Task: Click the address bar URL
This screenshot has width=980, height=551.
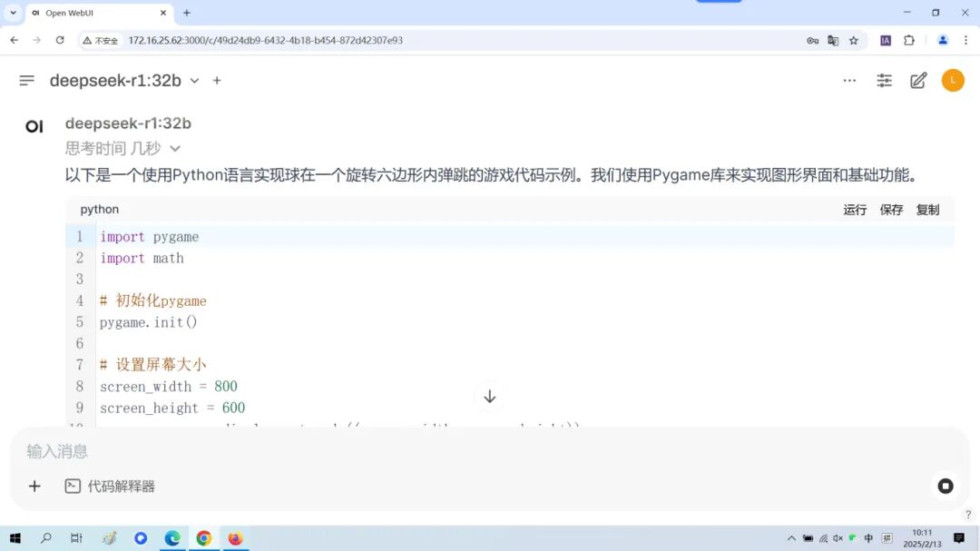Action: pyautogui.click(x=266, y=40)
